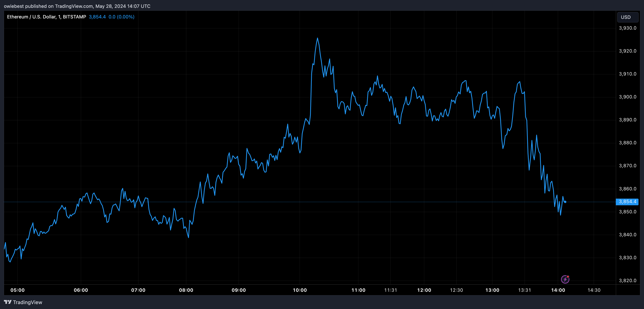Click the purple lightning bolt icon

pyautogui.click(x=565, y=279)
